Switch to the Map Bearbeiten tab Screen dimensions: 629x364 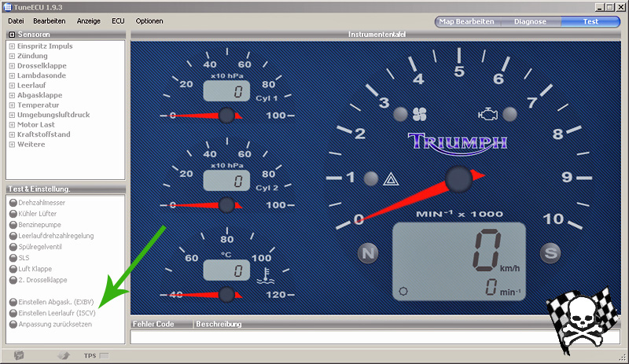tap(466, 22)
